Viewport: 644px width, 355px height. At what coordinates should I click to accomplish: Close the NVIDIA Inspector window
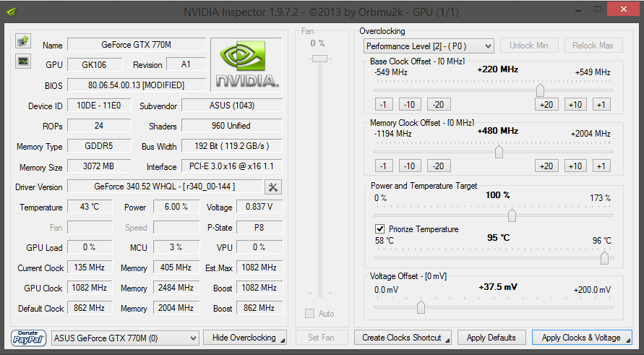click(x=624, y=9)
